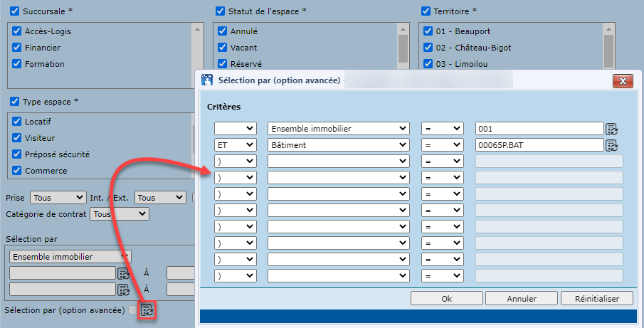Open the Catégorie de contrat dropdown

[x=120, y=213]
